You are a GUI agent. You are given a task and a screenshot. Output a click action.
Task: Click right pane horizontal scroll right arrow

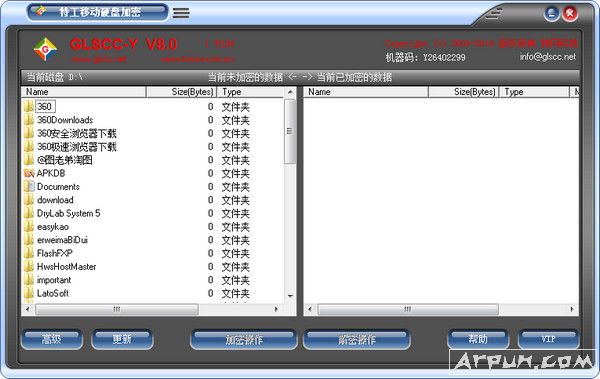pos(572,309)
